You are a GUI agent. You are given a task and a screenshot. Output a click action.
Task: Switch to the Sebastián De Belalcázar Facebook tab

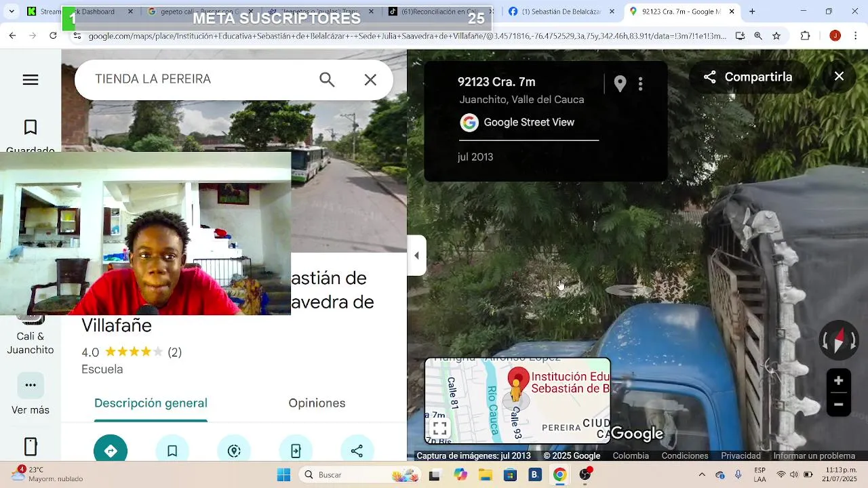point(561,12)
